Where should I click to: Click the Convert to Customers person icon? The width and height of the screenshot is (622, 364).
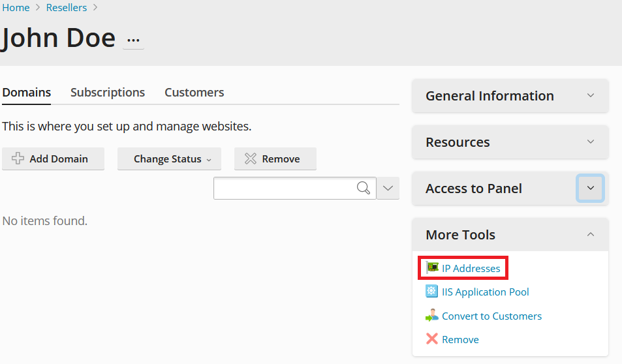(431, 316)
